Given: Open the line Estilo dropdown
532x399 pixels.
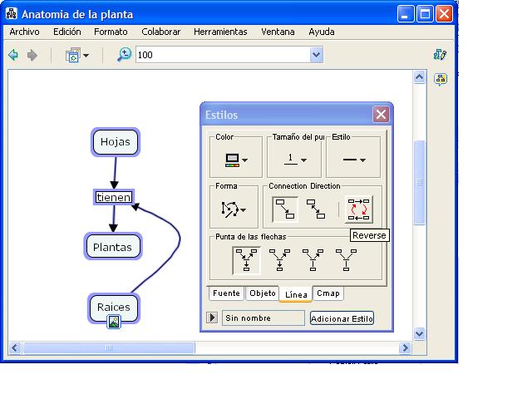Looking at the screenshot, I should [x=354, y=159].
